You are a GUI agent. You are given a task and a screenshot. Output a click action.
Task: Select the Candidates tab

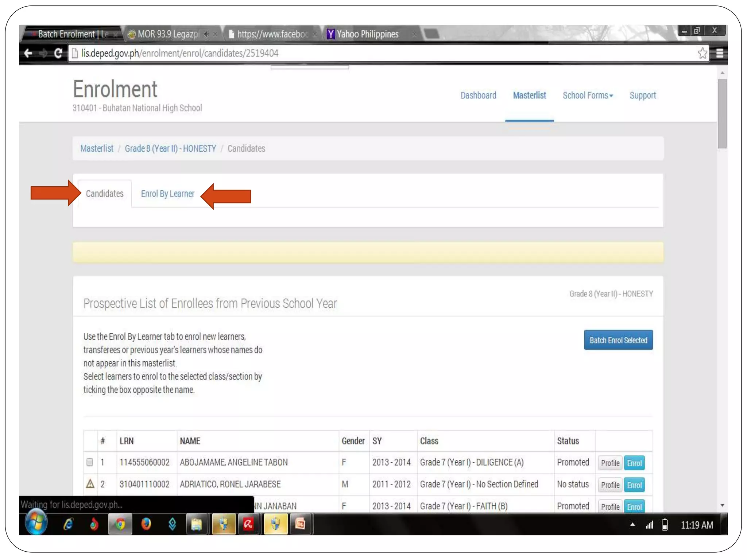tap(105, 194)
